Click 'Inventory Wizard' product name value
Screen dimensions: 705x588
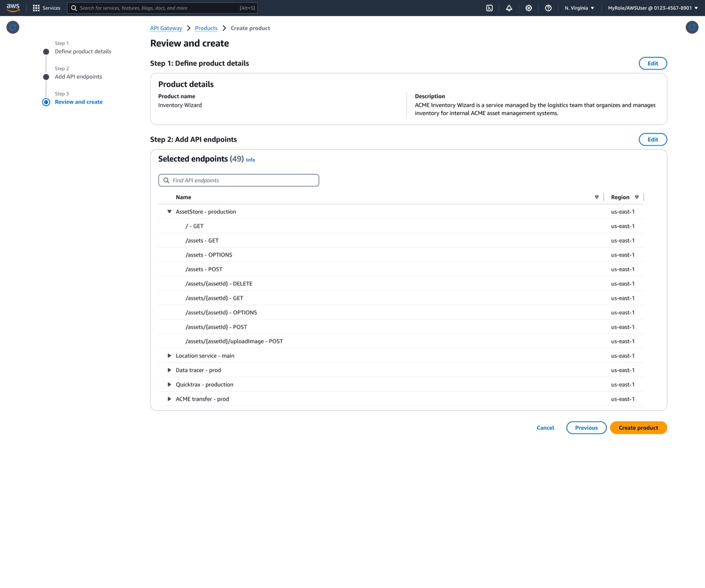click(180, 105)
